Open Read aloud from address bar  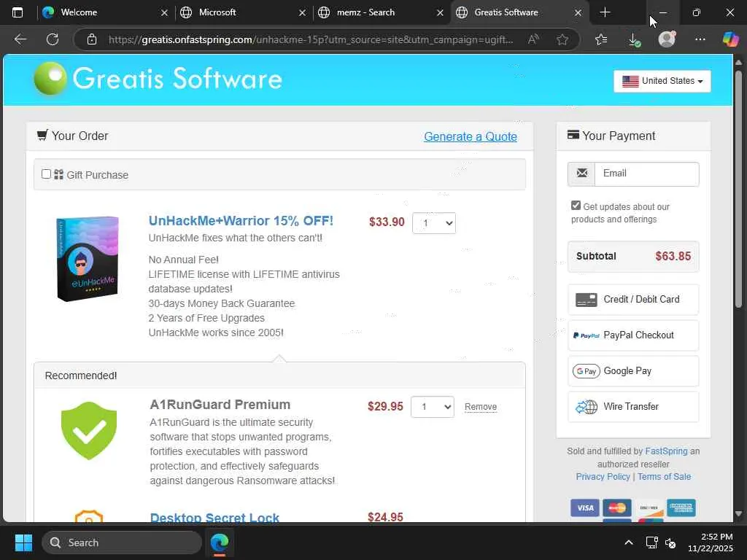tap(533, 39)
